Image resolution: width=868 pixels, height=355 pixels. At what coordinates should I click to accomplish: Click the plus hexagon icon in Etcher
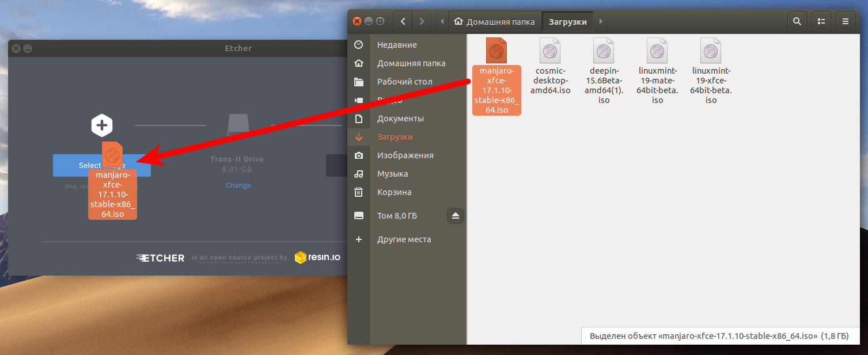point(102,125)
